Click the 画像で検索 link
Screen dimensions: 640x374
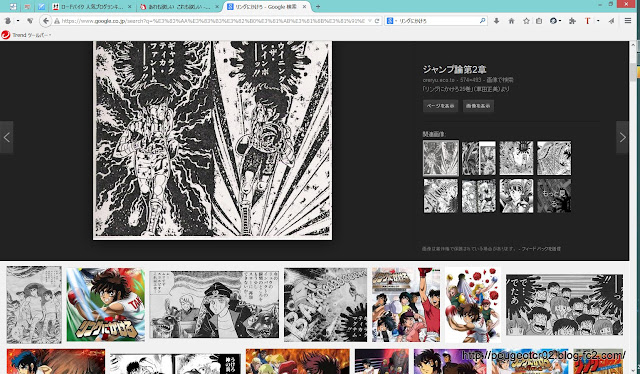click(500, 80)
